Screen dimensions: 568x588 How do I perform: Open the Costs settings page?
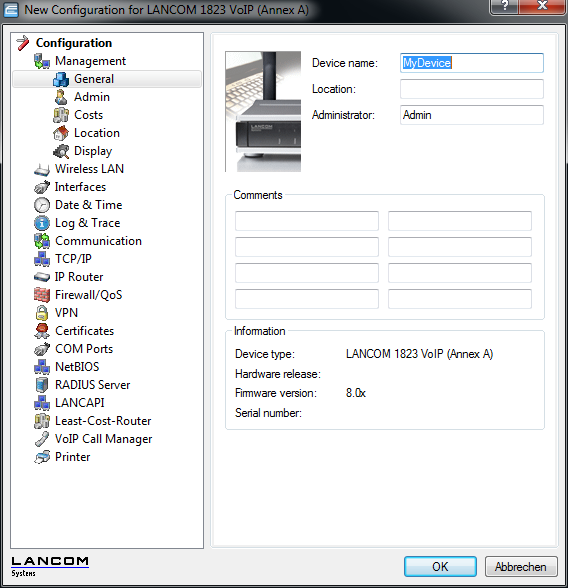coord(88,115)
